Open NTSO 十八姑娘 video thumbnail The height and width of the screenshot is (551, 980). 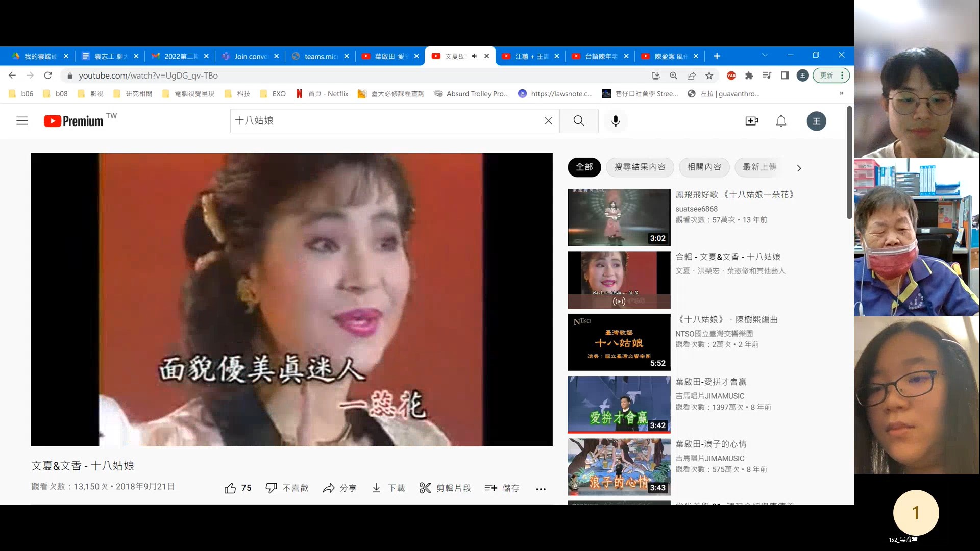[x=619, y=342]
